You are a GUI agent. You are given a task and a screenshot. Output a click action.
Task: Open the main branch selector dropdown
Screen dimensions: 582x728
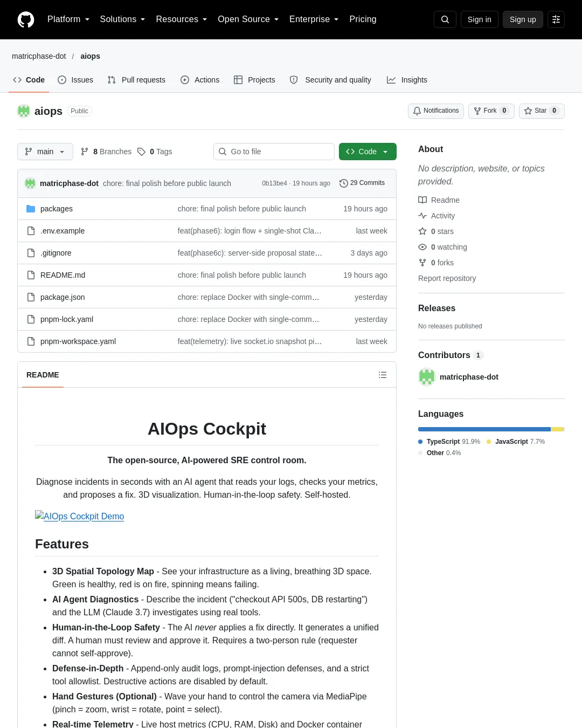click(x=45, y=152)
